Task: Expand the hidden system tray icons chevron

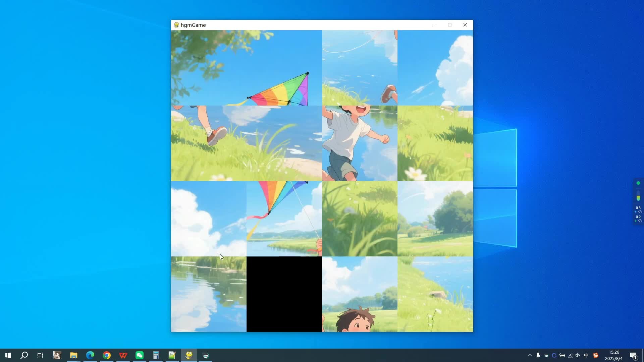Action: pos(530,355)
